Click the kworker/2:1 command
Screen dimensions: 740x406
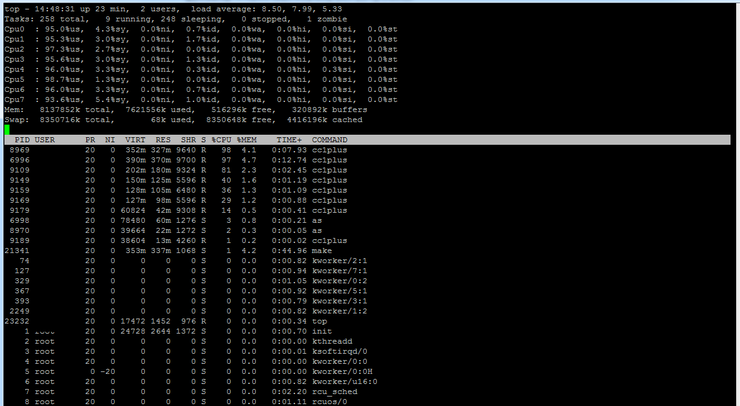tap(340, 261)
